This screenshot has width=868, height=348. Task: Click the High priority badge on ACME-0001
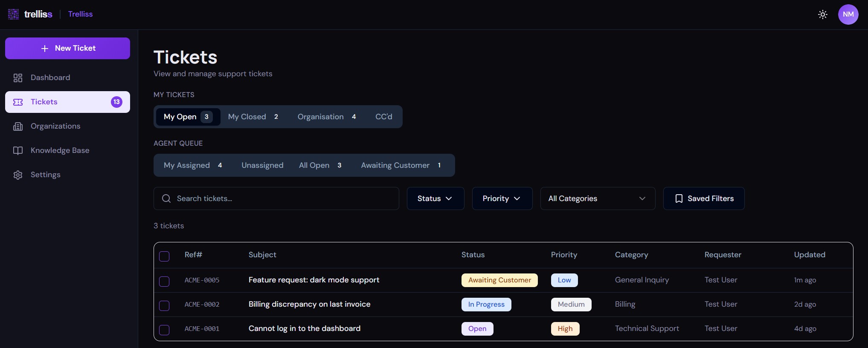coord(565,329)
